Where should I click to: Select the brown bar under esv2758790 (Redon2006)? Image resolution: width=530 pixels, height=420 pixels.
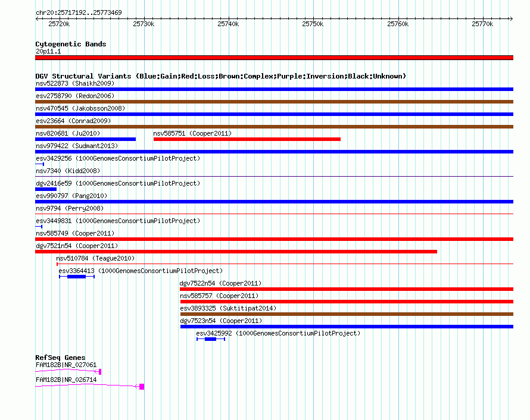274,102
